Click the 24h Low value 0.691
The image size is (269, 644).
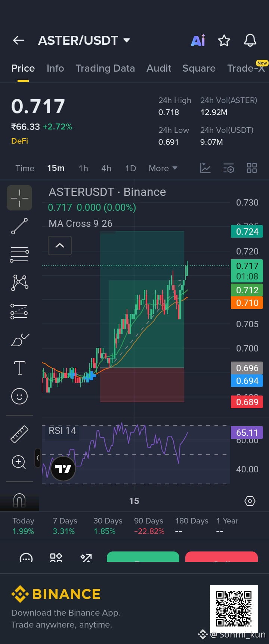point(168,142)
